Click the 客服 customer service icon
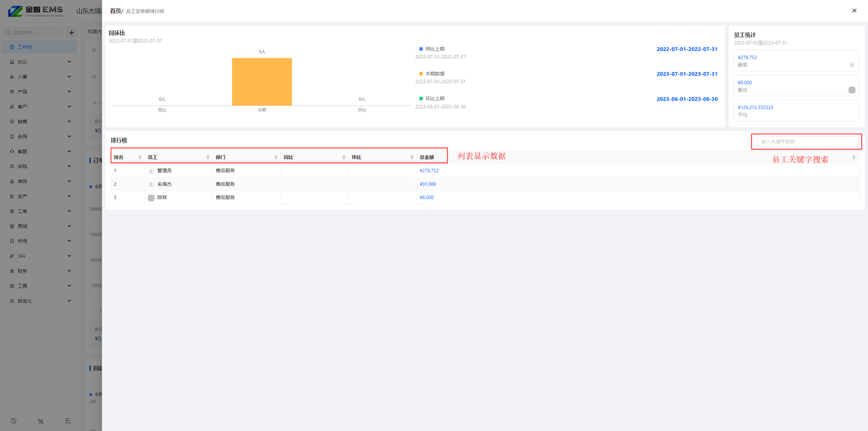 click(x=12, y=151)
